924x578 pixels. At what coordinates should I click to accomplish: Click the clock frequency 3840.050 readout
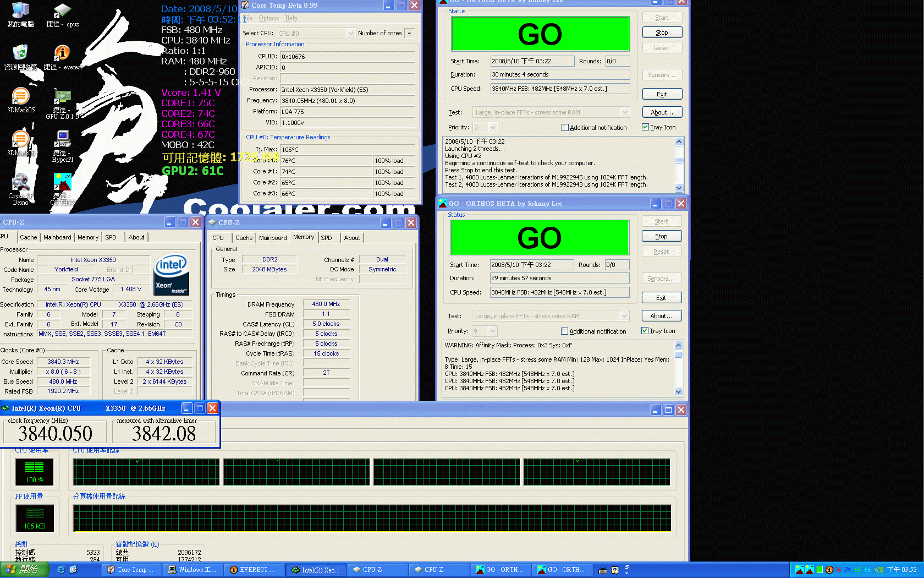click(56, 433)
